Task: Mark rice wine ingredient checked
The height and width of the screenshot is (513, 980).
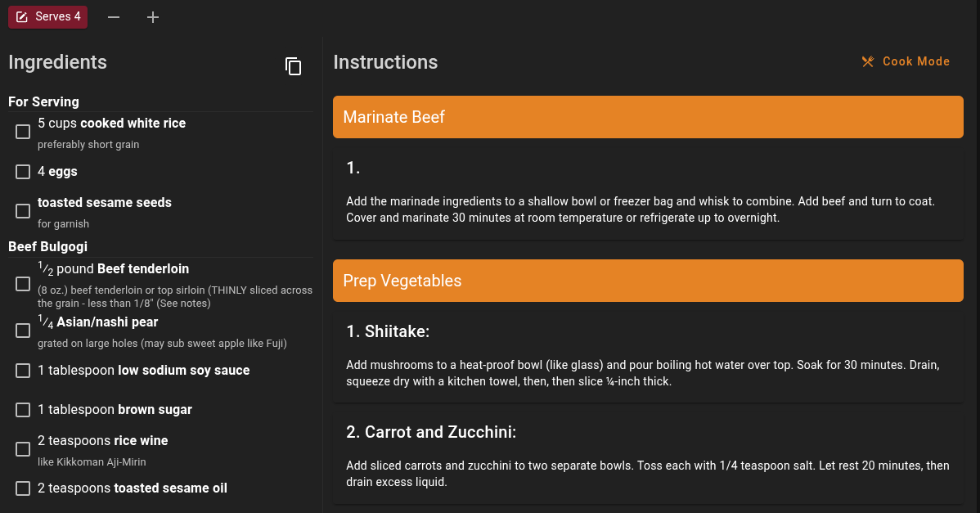Action: [23, 449]
